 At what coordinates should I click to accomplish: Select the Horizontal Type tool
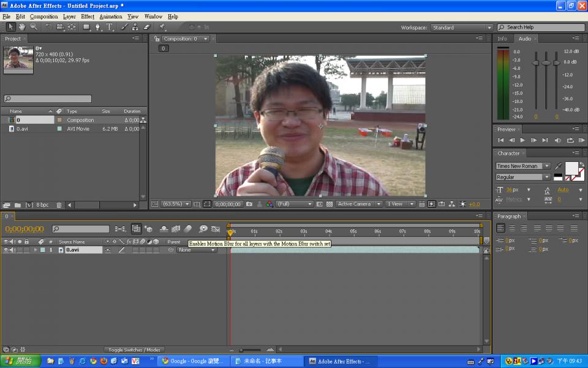pos(110,27)
